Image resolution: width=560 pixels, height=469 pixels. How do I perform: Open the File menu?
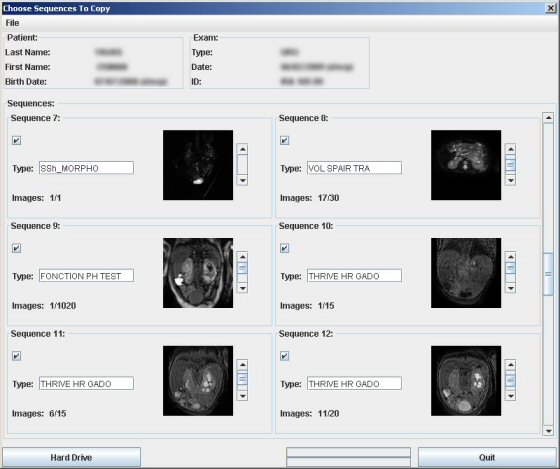12,23
